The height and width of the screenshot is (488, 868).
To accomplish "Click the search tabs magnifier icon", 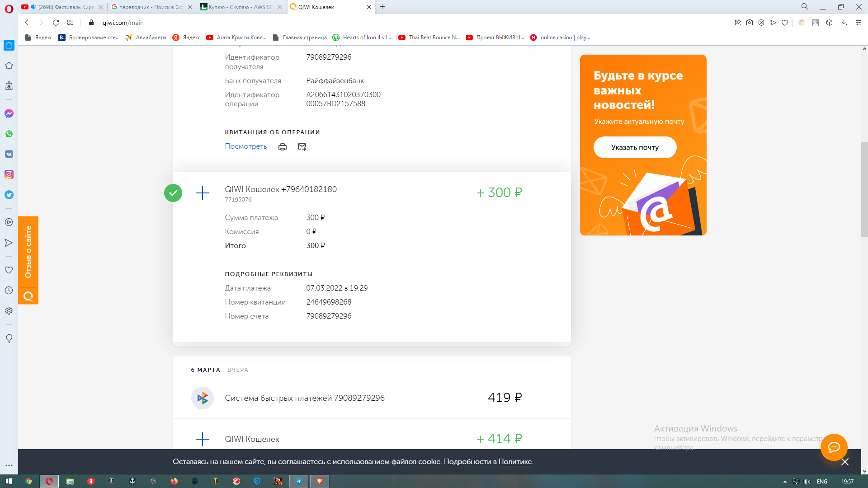I will click(x=805, y=7).
